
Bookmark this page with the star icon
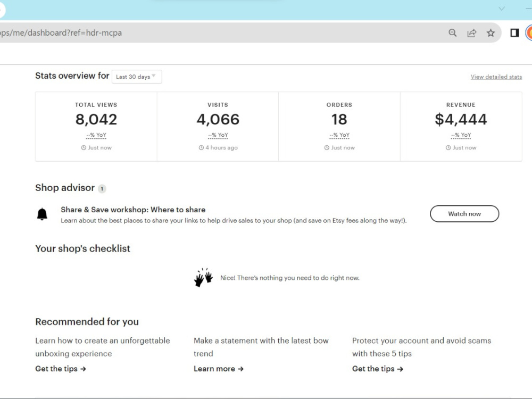point(491,33)
